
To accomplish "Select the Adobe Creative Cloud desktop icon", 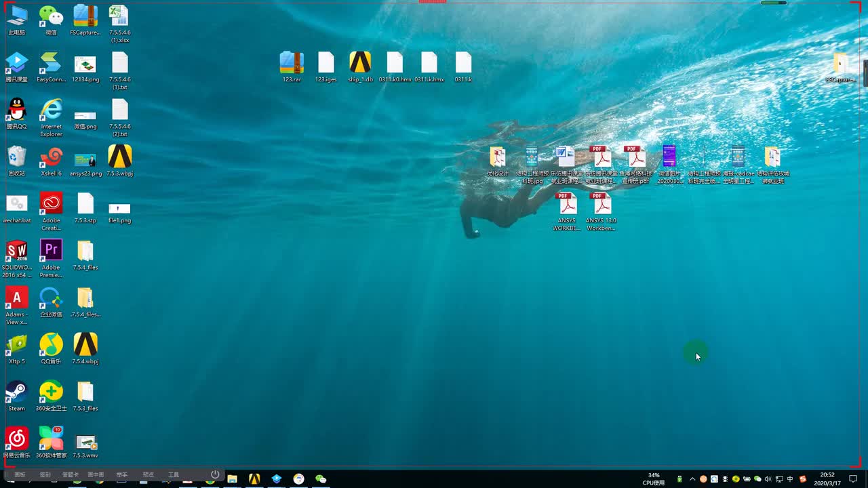I will 51,211.
